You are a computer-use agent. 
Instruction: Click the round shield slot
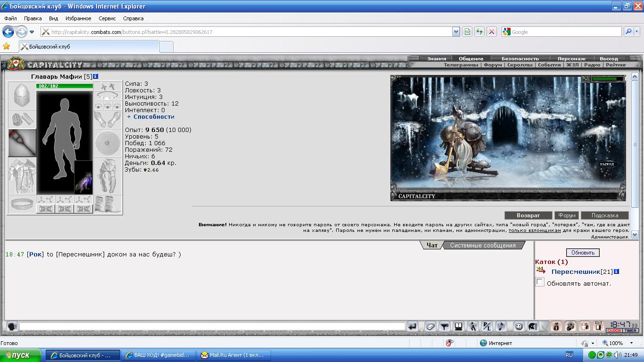(x=107, y=143)
